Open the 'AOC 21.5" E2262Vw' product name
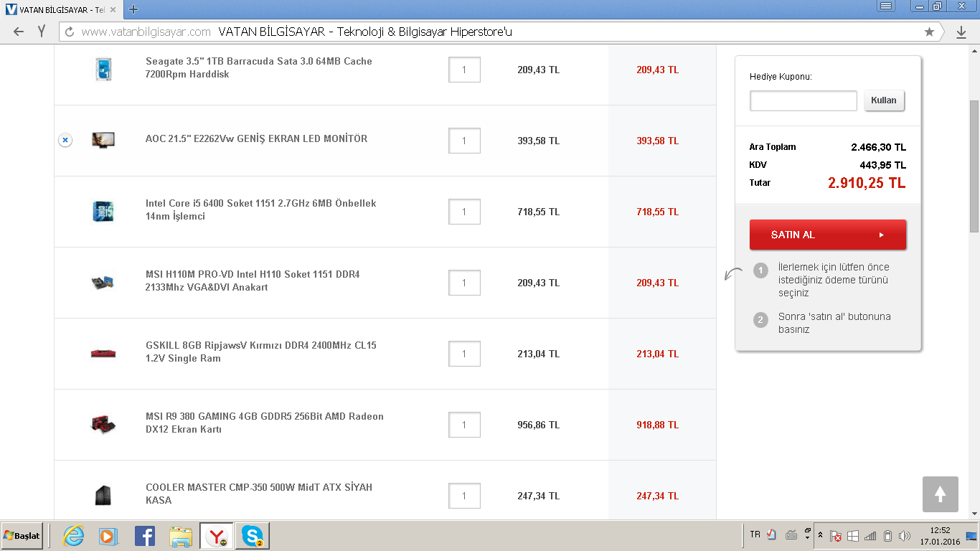The image size is (980, 551). point(256,138)
